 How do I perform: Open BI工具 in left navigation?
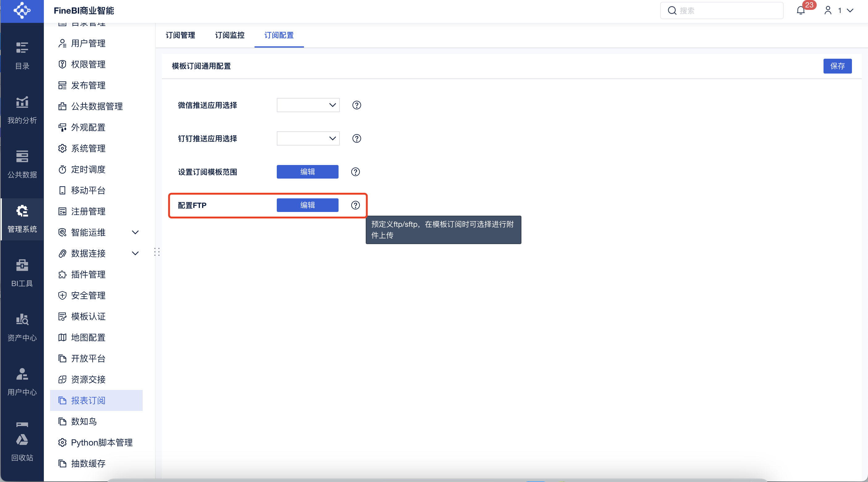click(x=22, y=273)
